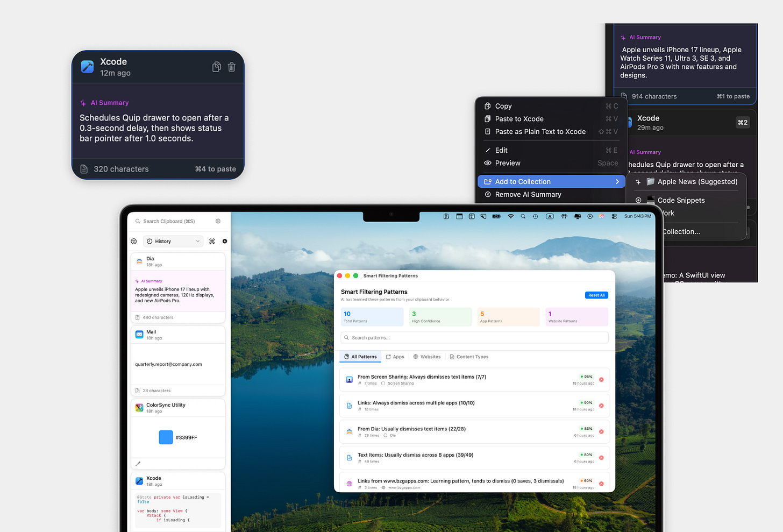
Task: Click the plus icon in clipboard sidebar
Action: [225, 241]
